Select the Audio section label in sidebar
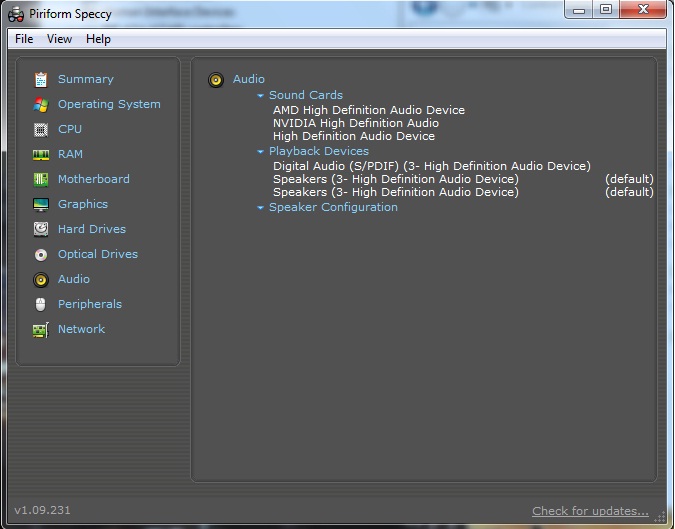 (x=74, y=279)
